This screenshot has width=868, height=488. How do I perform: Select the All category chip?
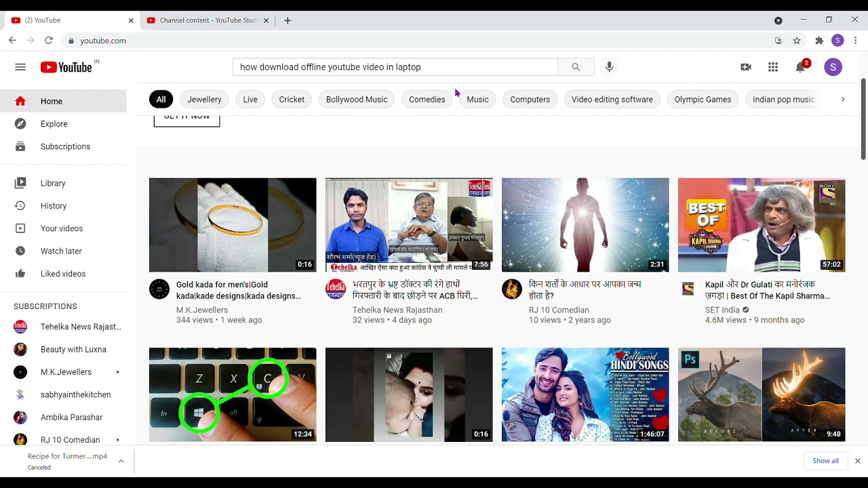click(x=161, y=100)
